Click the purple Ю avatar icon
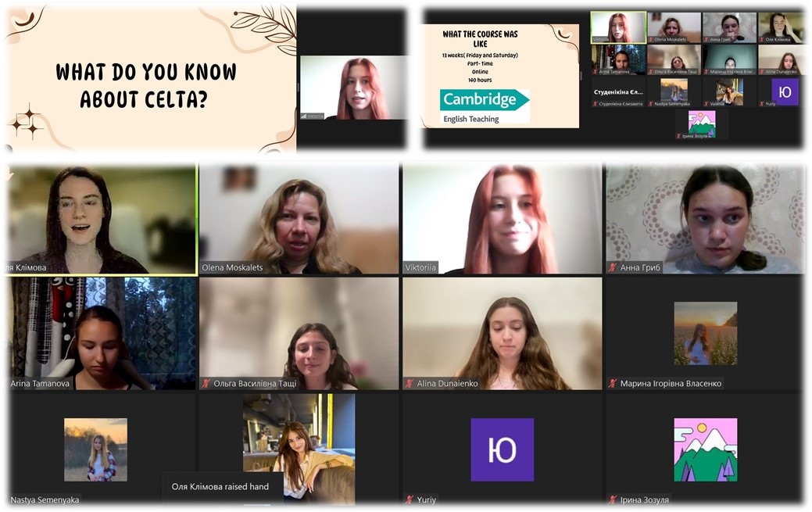The image size is (812, 512). [x=502, y=449]
